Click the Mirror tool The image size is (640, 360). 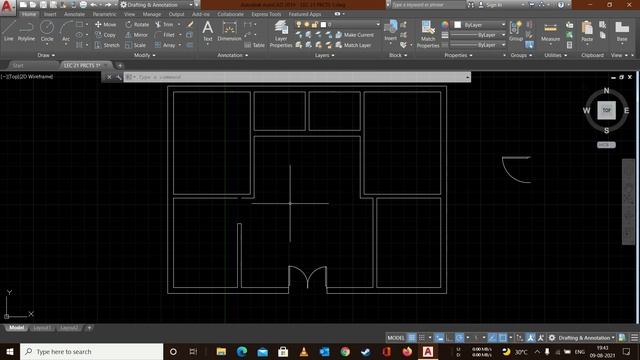137,35
